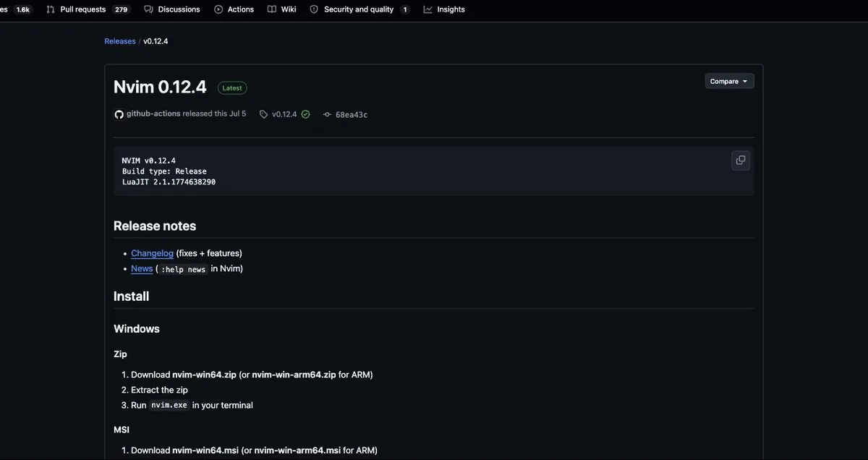Open the News link
Viewport: 868px width, 460px height.
(142, 268)
